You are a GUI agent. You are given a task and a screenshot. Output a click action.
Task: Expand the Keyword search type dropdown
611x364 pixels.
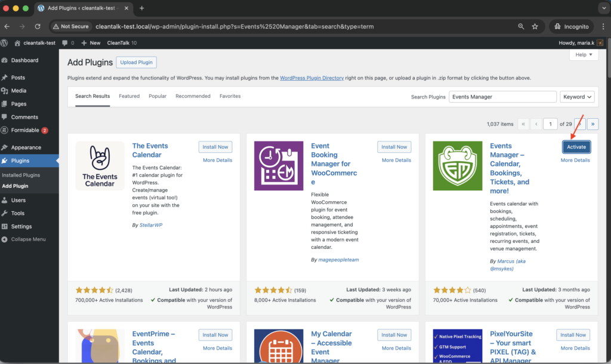pos(577,97)
